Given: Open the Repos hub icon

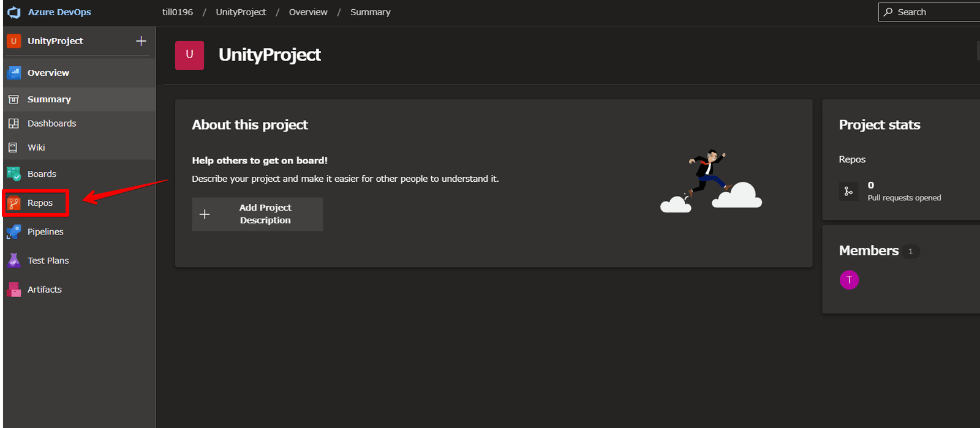Looking at the screenshot, I should (x=14, y=203).
